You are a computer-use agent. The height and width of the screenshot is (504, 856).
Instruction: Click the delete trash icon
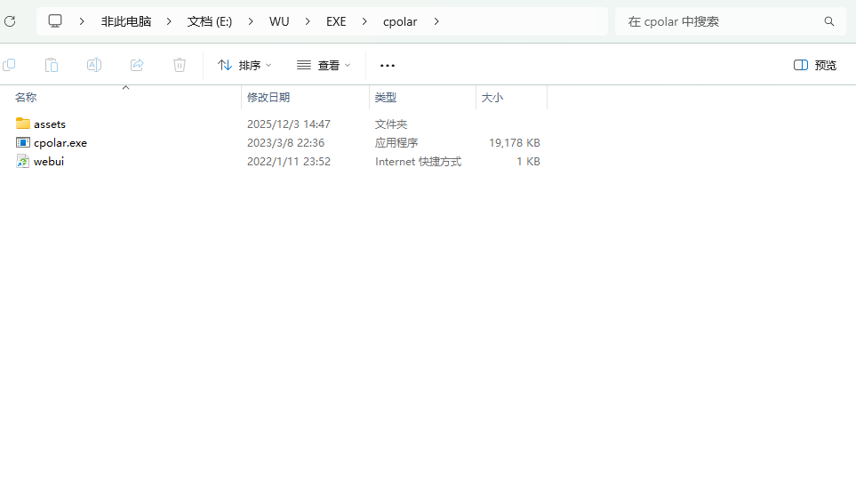[180, 65]
